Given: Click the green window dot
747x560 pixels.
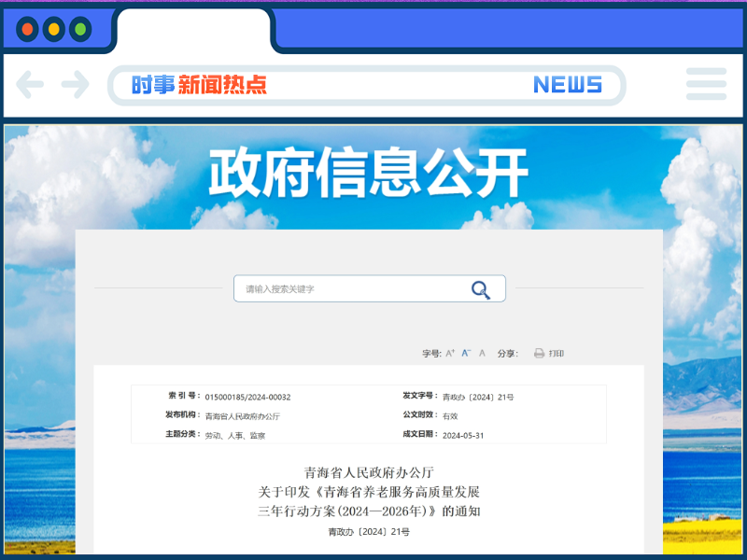Looking at the screenshot, I should pyautogui.click(x=80, y=29).
